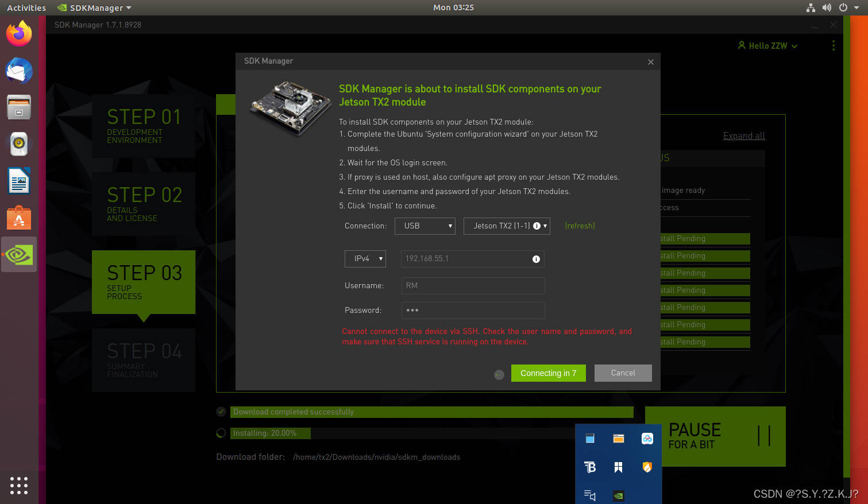Close the SDK Manager dialog with X

(x=651, y=62)
